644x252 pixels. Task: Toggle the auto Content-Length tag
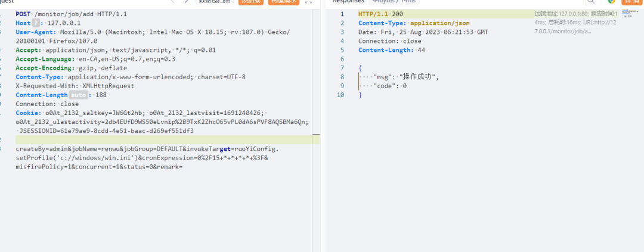tap(78, 95)
